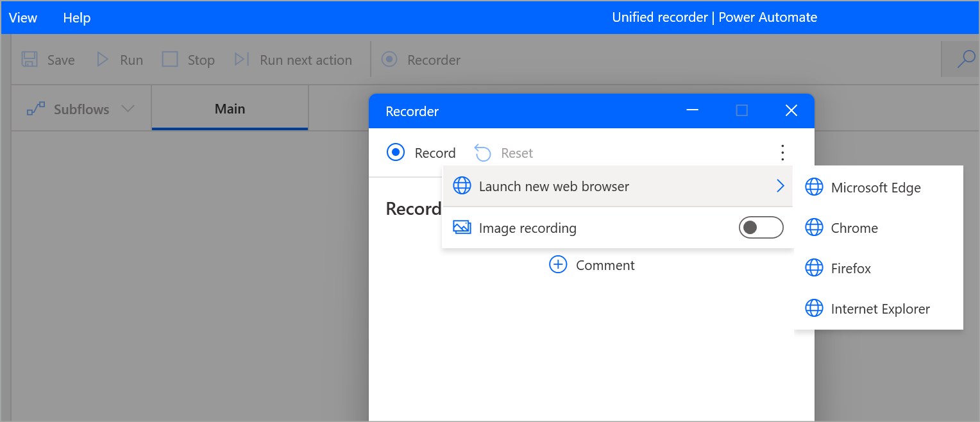Screen dimensions: 980x422
Task: Click the globe icon next to Internet Explorer
Action: 814,308
